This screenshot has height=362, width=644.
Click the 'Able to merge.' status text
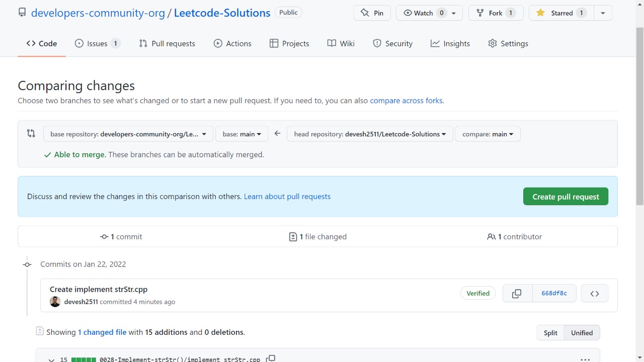(80, 155)
